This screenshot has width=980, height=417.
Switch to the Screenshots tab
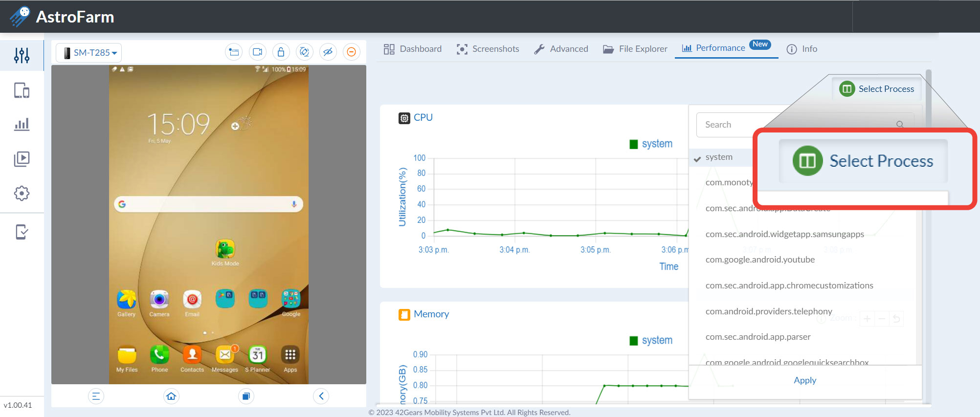coord(488,49)
